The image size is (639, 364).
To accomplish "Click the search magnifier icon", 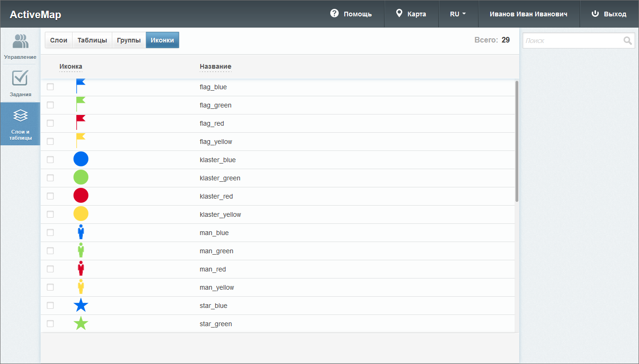I will (x=628, y=41).
